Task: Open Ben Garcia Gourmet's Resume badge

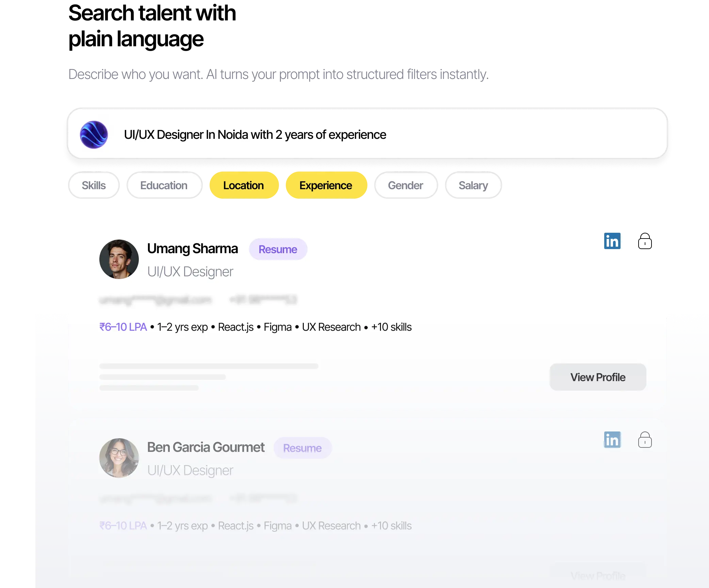Action: click(302, 448)
